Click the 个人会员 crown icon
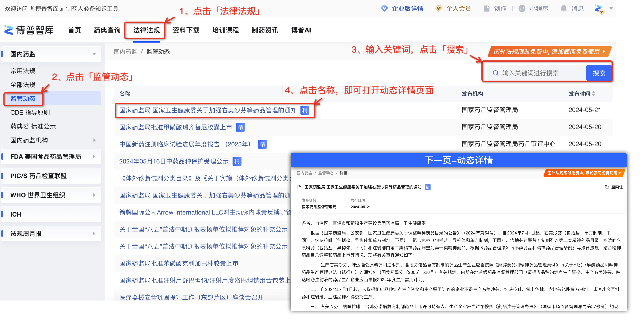 click(438, 9)
